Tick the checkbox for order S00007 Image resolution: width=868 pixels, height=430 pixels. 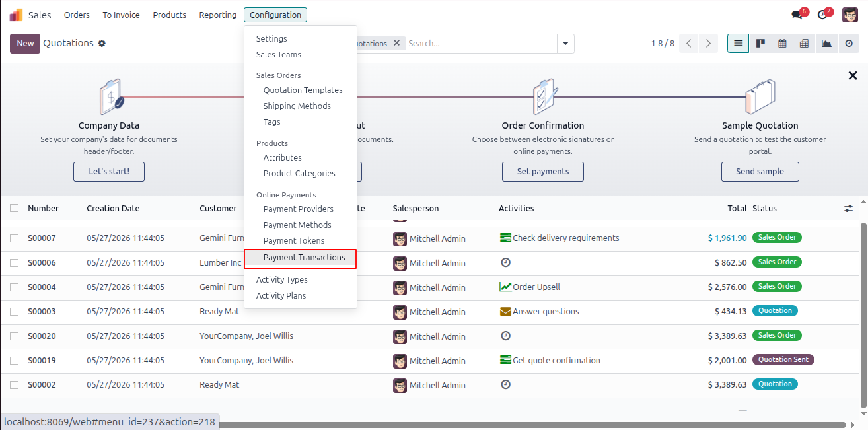pyautogui.click(x=15, y=238)
